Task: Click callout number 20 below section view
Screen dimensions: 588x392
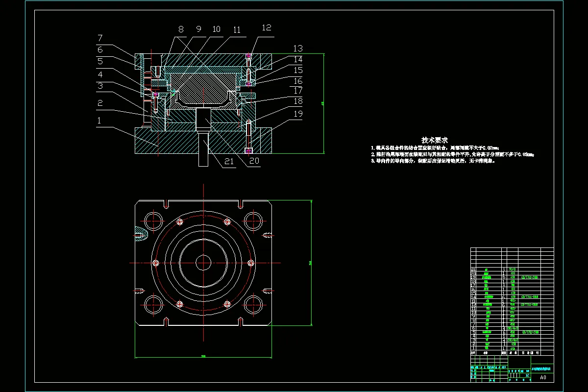Action: [x=254, y=160]
